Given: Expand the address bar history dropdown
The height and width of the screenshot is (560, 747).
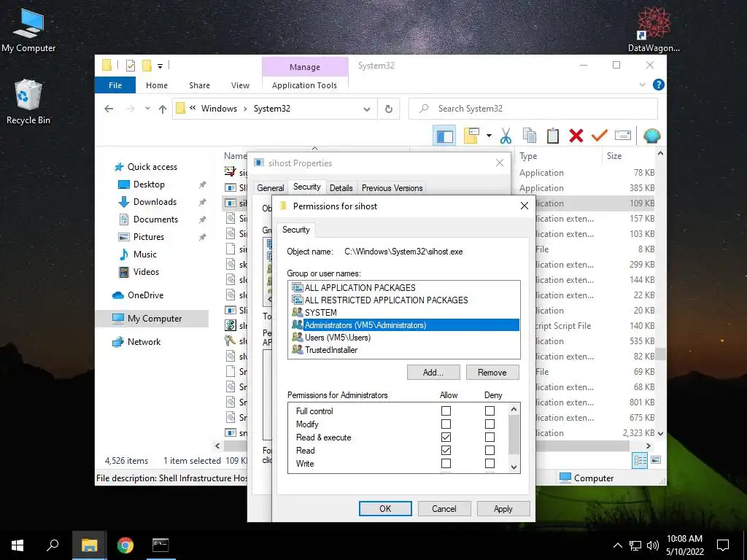Looking at the screenshot, I should [x=367, y=109].
